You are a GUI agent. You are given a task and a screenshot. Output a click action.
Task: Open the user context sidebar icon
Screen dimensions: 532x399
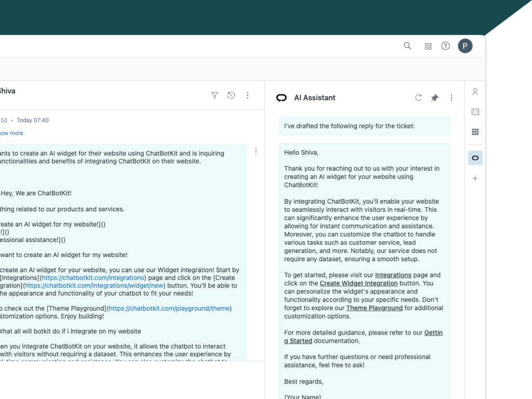point(475,92)
